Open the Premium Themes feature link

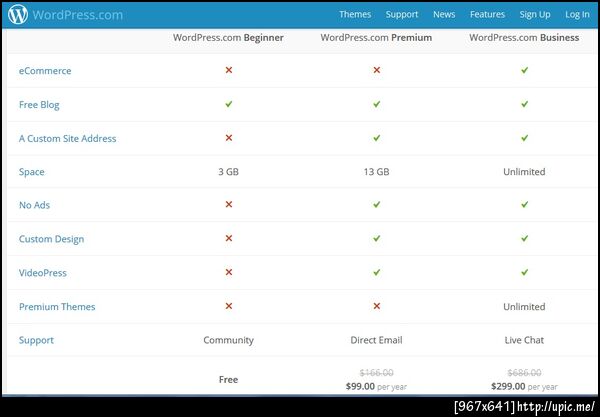click(x=57, y=307)
